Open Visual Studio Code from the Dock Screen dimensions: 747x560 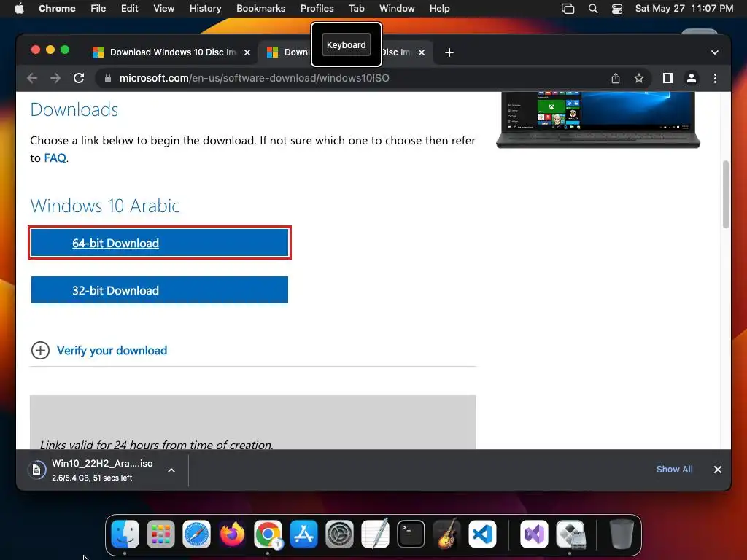coord(482,534)
